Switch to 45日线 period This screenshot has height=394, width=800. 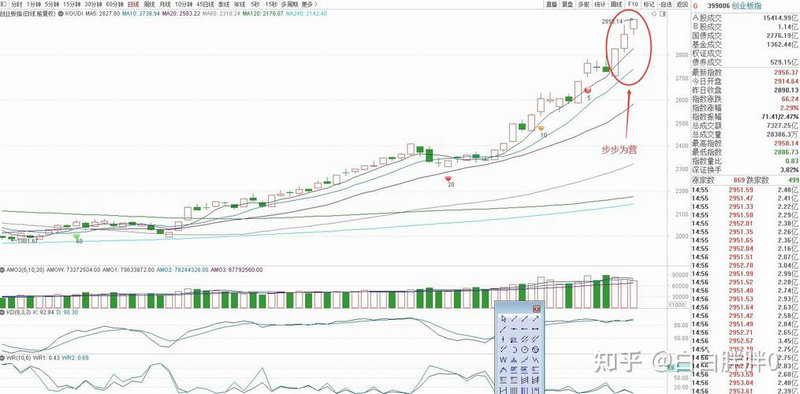205,4
